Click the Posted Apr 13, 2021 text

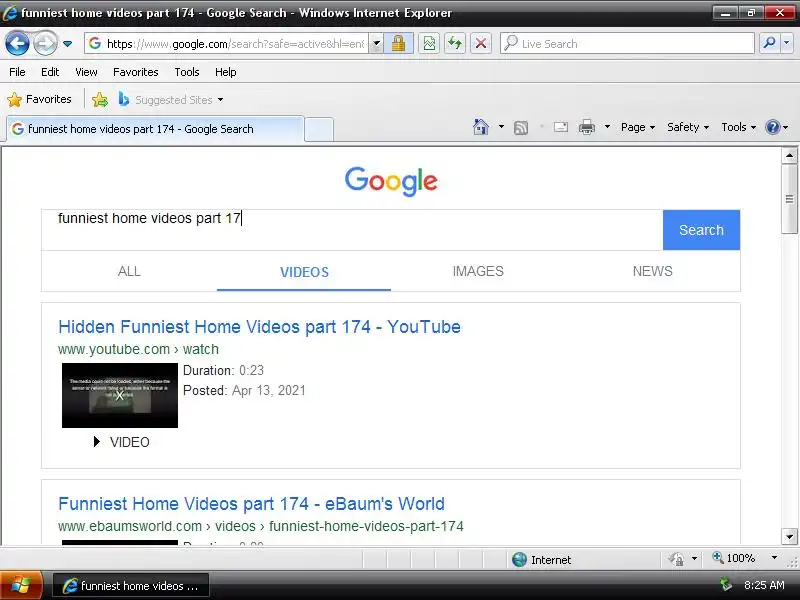(x=244, y=391)
